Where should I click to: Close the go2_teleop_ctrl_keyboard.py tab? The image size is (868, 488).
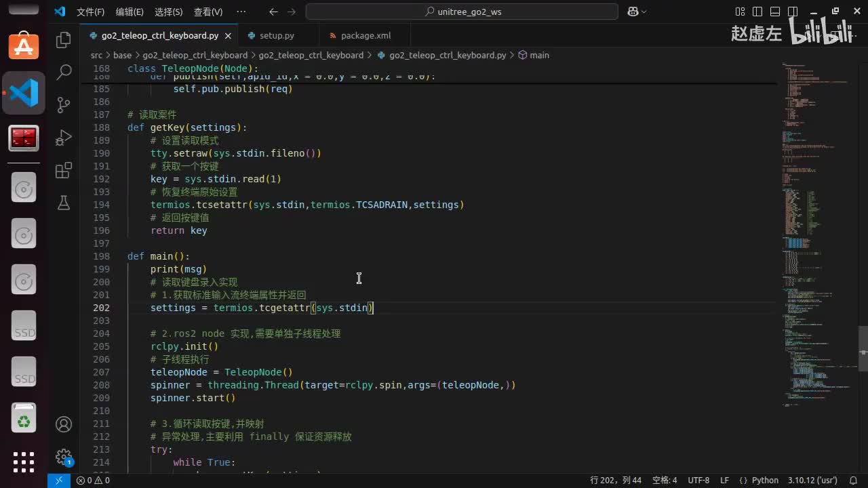(228, 36)
